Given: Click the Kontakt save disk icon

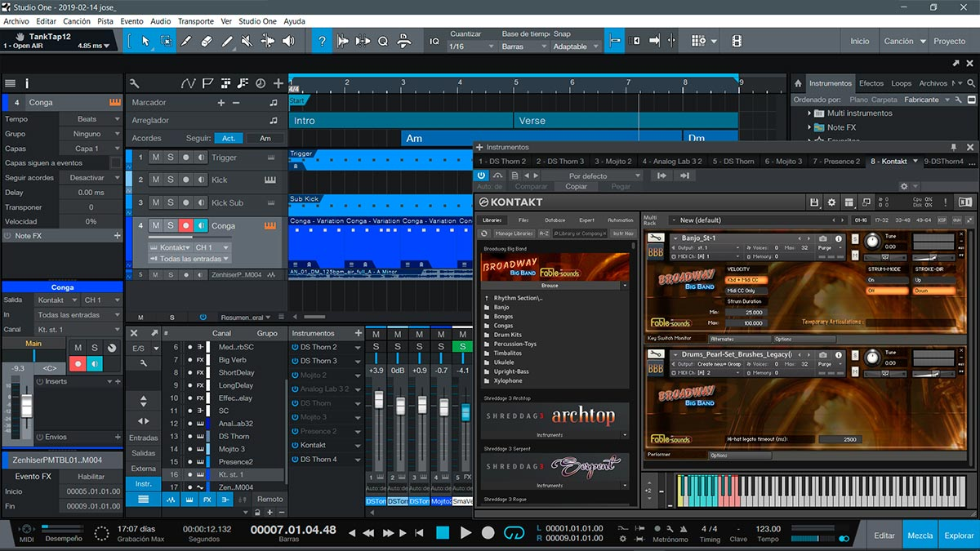Looking at the screenshot, I should click(813, 202).
